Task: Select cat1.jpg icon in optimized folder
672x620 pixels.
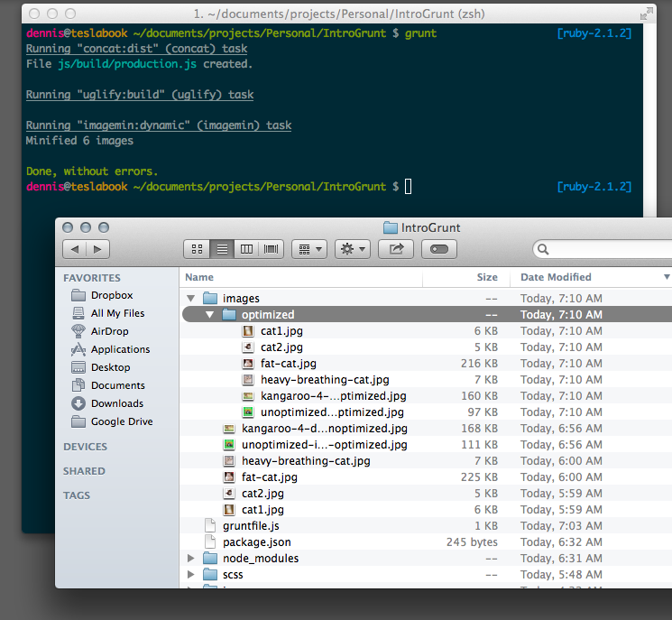Action: pos(248,331)
